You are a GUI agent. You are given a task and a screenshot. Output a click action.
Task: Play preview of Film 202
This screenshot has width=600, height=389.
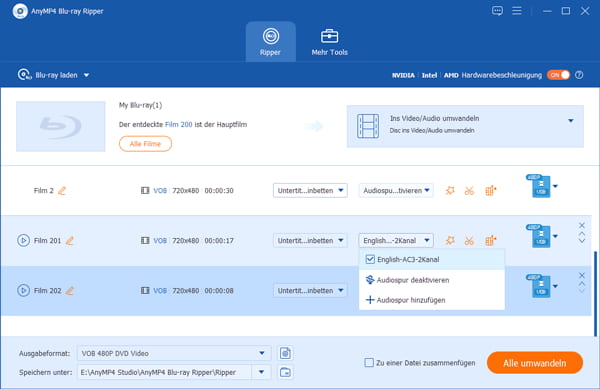(23, 291)
